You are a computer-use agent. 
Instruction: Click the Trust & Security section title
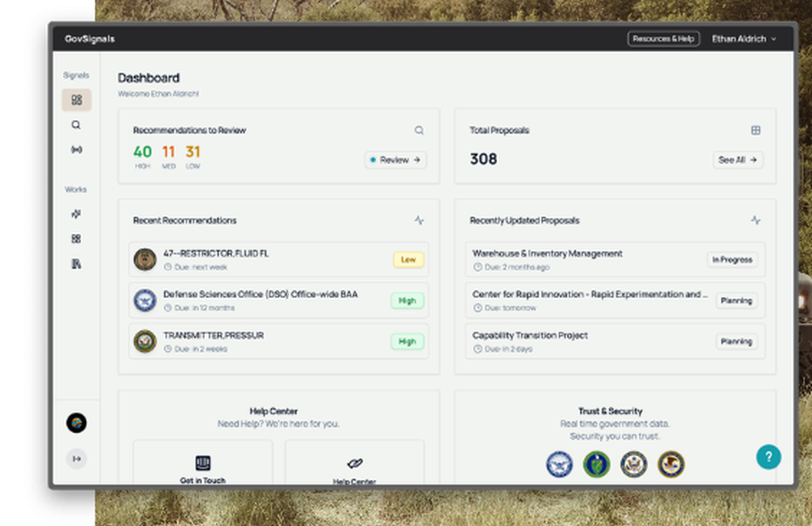pyautogui.click(x=611, y=412)
